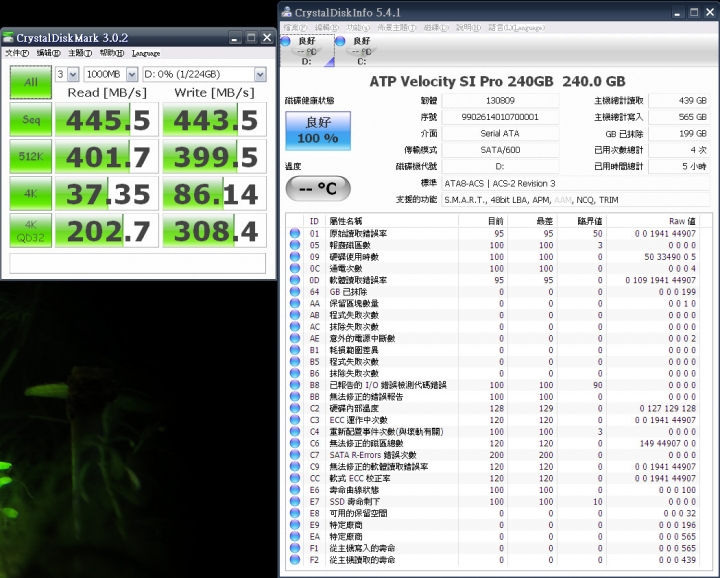The width and height of the screenshot is (720, 578).
Task: Click transfer mode field SATA/600
Action: pyautogui.click(x=500, y=150)
